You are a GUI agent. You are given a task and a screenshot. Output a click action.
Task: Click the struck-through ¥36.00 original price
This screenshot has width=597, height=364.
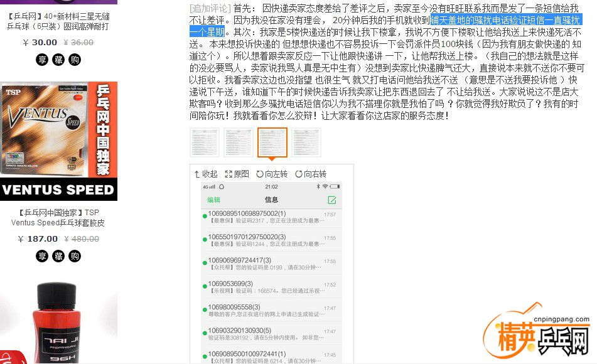[x=78, y=42]
